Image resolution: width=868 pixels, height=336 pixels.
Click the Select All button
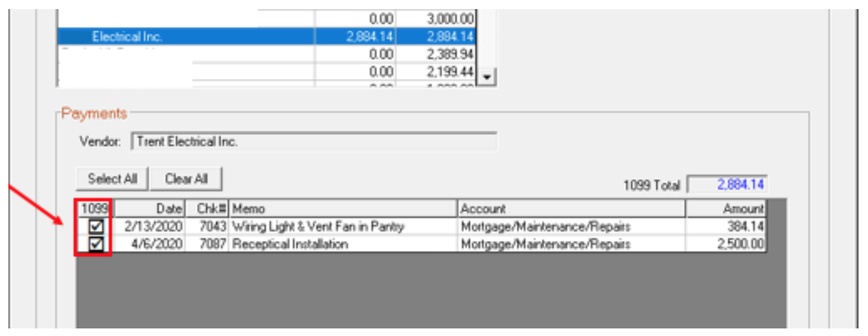[112, 179]
